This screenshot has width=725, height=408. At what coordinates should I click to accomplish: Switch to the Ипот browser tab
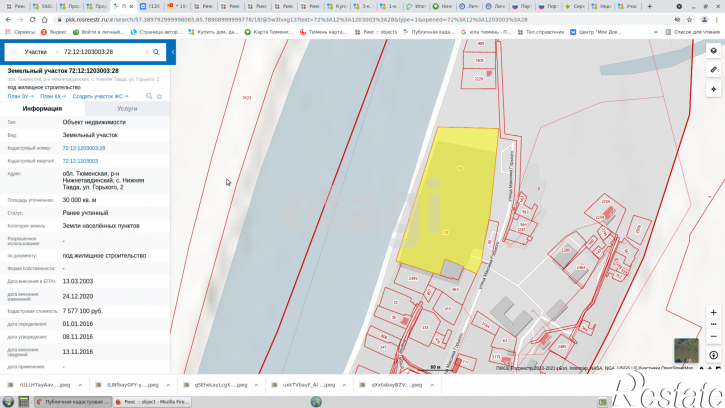[416, 6]
